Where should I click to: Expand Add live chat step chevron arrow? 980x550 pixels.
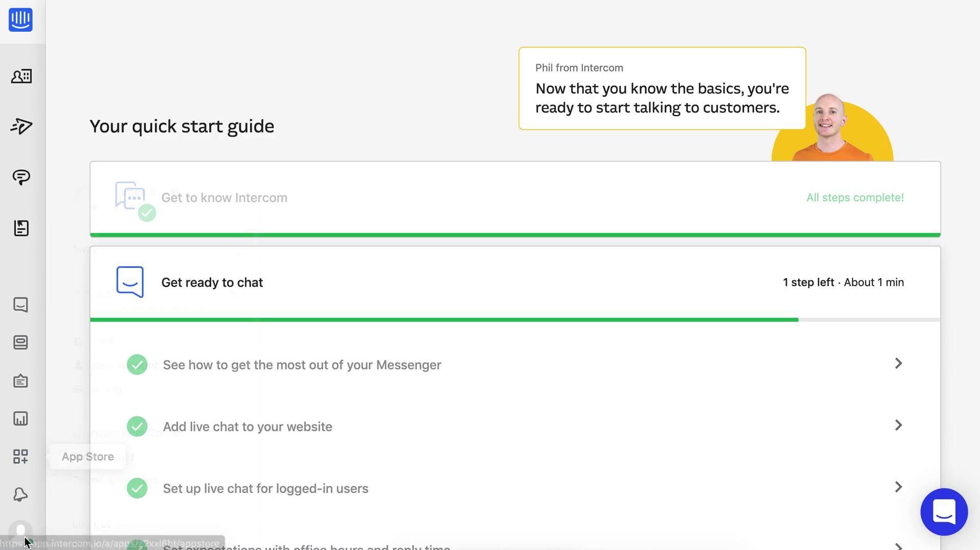pyautogui.click(x=898, y=425)
